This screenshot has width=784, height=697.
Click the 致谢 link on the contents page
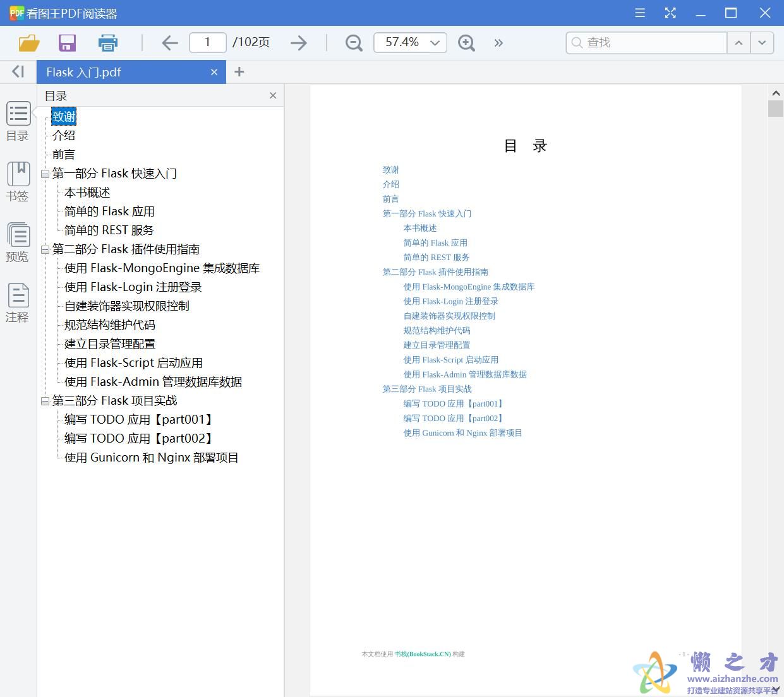coord(390,169)
